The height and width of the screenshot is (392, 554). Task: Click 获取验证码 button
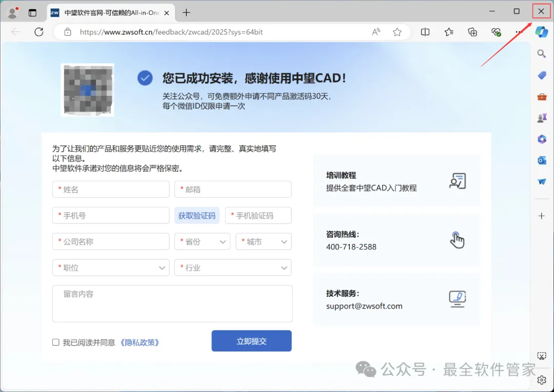tap(197, 216)
